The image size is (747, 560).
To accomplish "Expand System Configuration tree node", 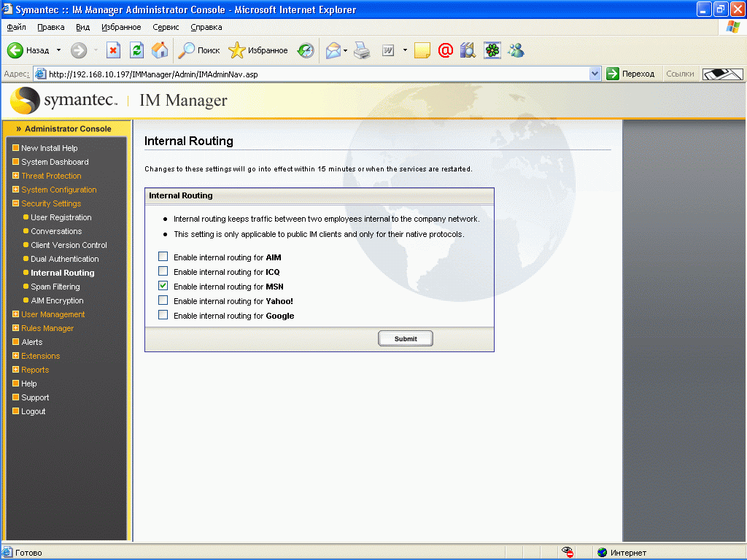I will (16, 189).
